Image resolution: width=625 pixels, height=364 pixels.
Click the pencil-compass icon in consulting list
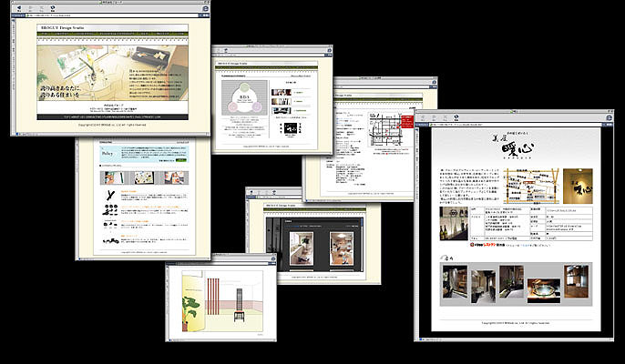(110, 196)
